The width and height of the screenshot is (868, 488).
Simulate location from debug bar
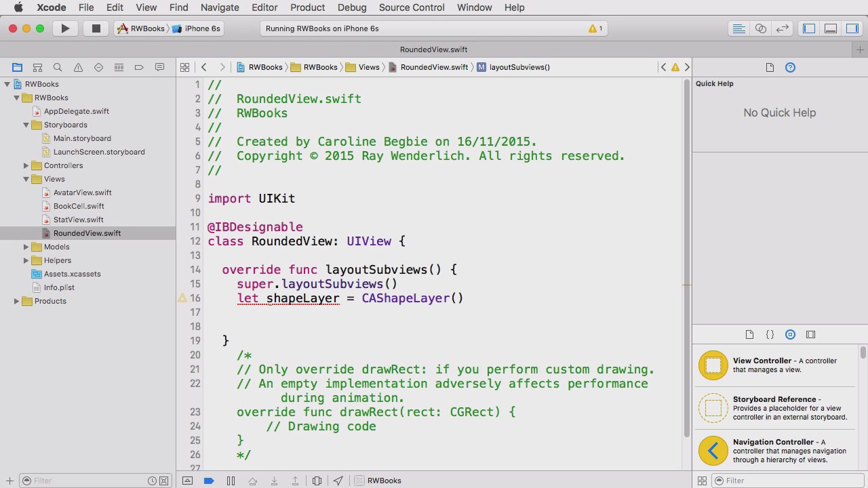coord(338,481)
